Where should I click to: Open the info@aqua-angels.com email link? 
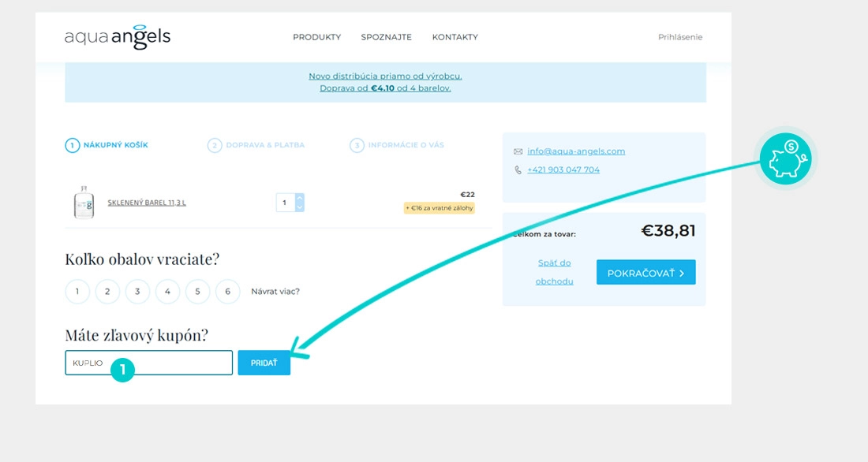tap(576, 151)
